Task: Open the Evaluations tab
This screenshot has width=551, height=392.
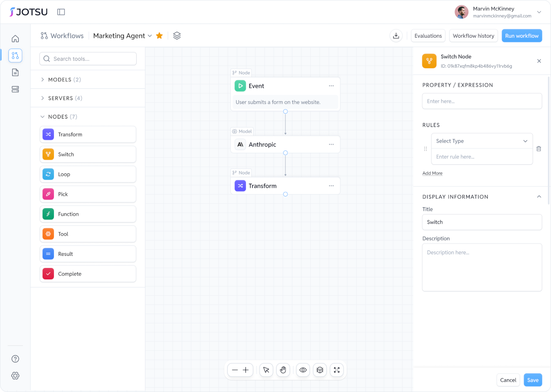Action: click(428, 35)
